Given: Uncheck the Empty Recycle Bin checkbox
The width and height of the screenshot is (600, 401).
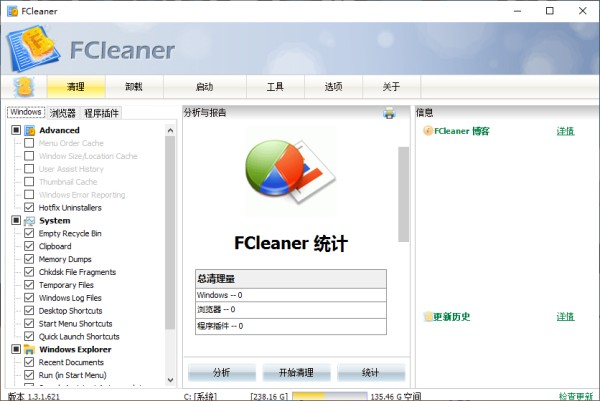Looking at the screenshot, I should (x=29, y=233).
